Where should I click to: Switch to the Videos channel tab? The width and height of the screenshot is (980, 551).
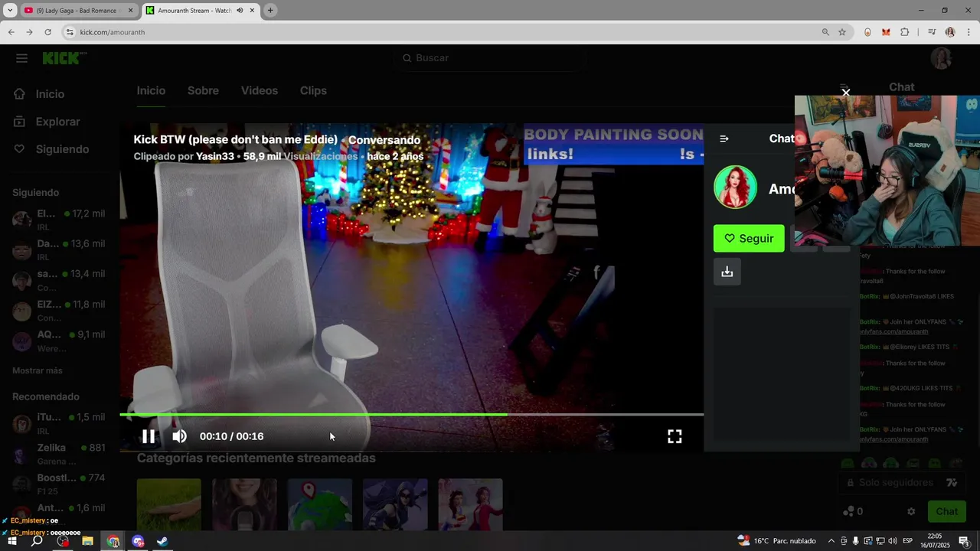[260, 90]
